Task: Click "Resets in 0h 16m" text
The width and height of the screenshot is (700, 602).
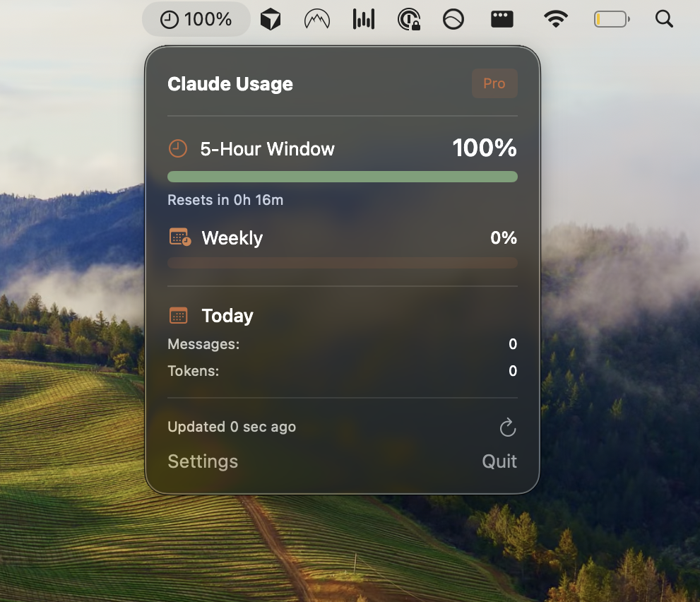Action: click(x=225, y=200)
